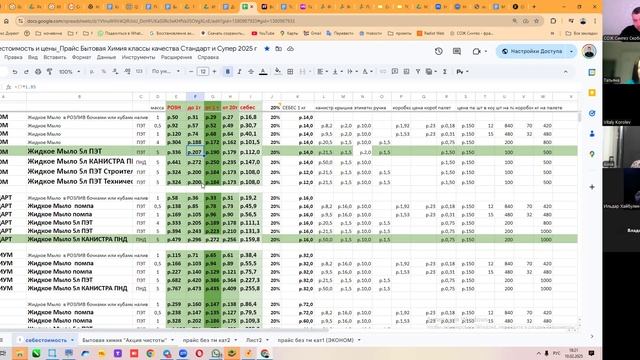Open version history clock icon
Screen dimensions: 640x360
[439, 51]
